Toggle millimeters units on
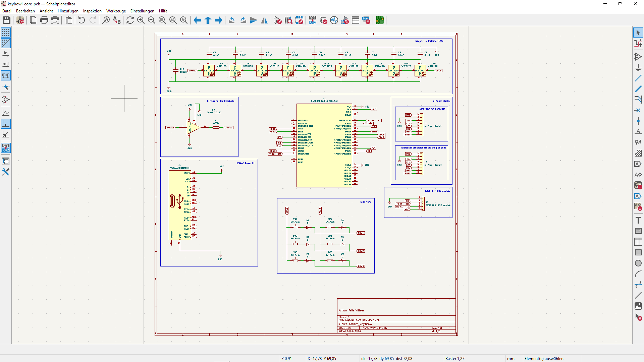 point(6,75)
